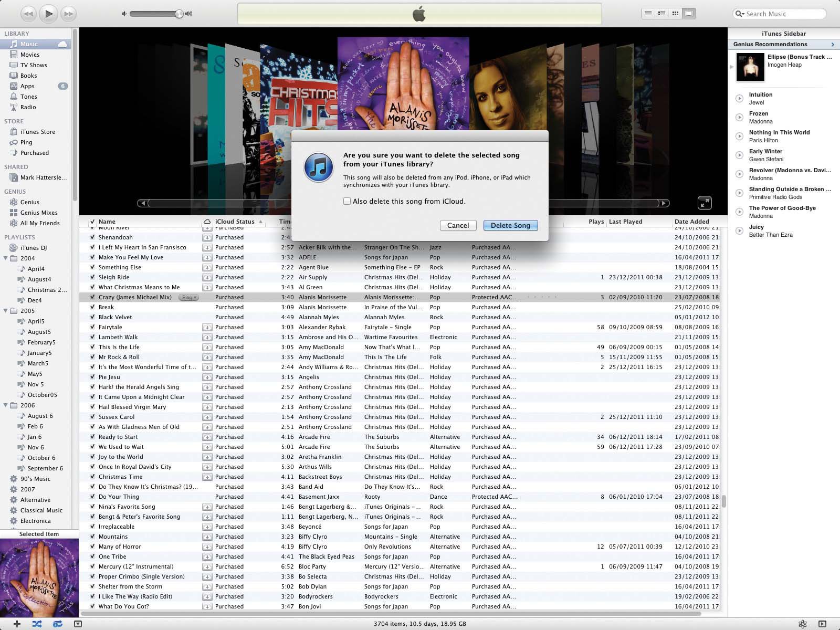Toggle repeat in bottom bar

58,624
